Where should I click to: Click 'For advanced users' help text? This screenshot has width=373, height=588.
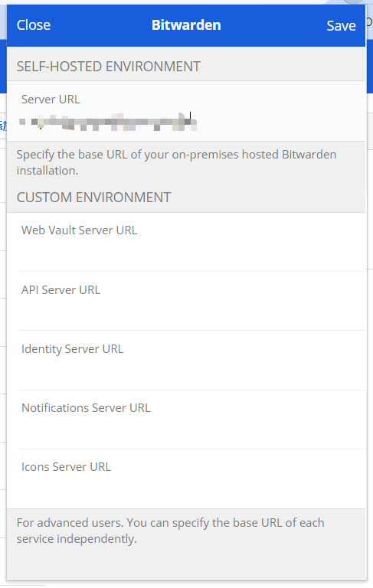click(170, 531)
